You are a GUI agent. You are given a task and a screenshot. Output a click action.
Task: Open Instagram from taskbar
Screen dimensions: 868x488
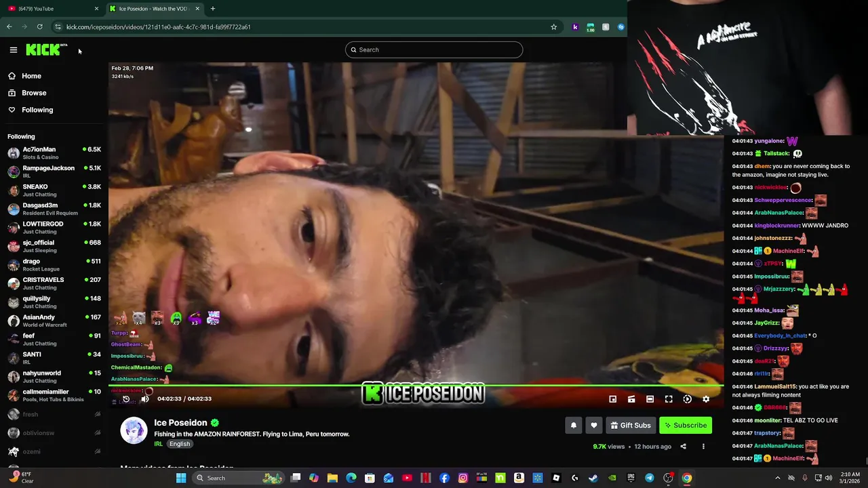[x=463, y=478]
